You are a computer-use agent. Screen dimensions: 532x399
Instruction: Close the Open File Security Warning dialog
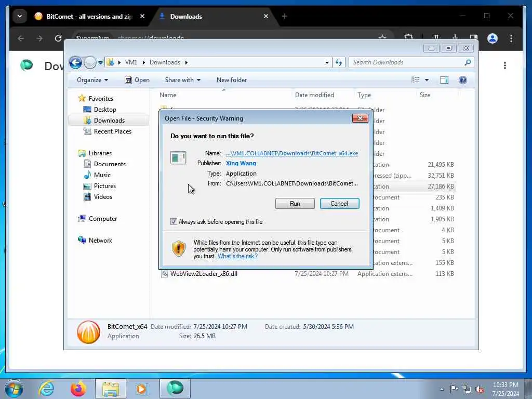(x=361, y=118)
